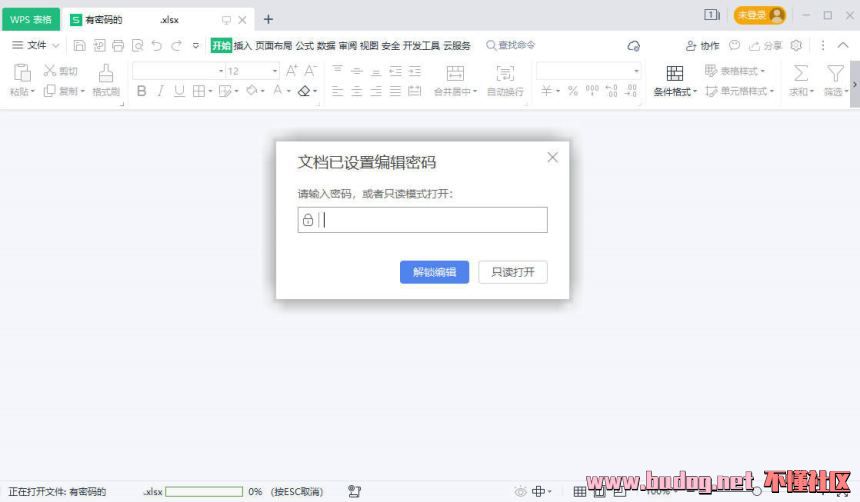Screen dimensions: 860x502
Task: Expand the quick access toolbar dropdown arrow
Action: pyautogui.click(x=196, y=46)
